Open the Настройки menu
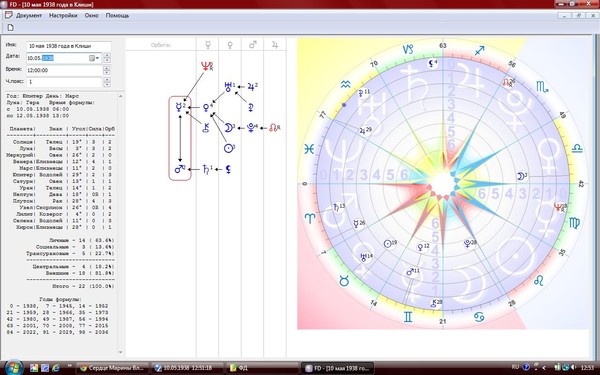The height and width of the screenshot is (375, 600). pos(63,16)
